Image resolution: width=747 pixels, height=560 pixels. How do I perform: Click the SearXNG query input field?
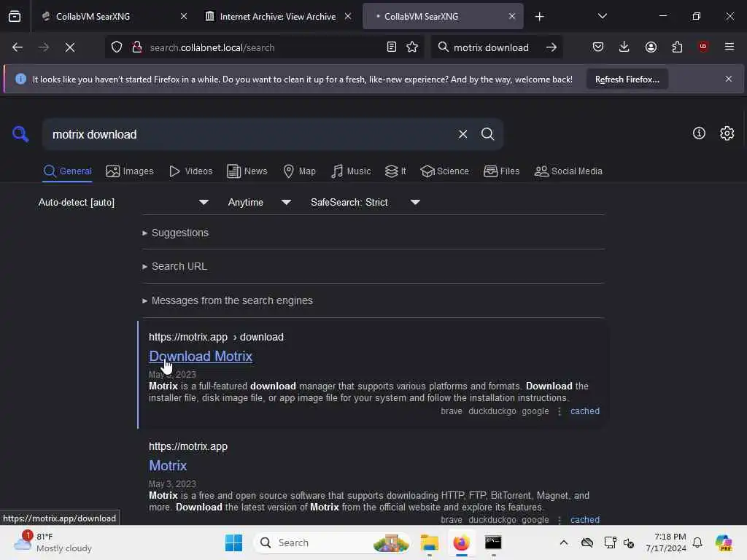(252, 134)
